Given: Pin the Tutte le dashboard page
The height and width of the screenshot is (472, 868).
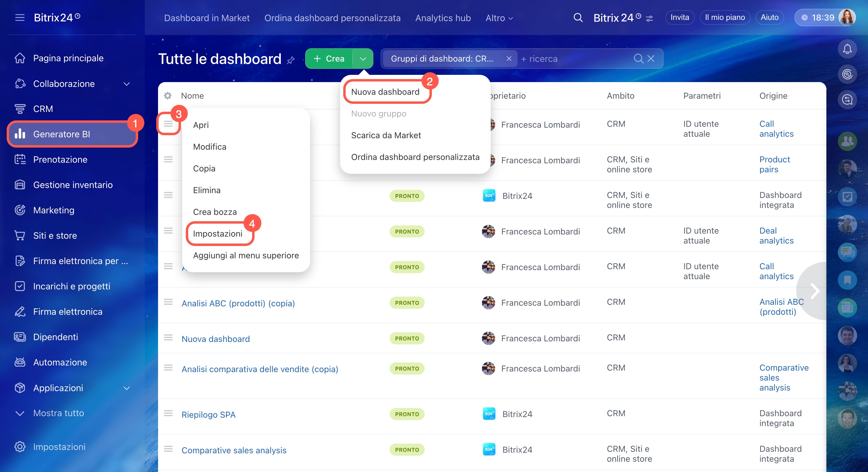Looking at the screenshot, I should click(x=290, y=60).
